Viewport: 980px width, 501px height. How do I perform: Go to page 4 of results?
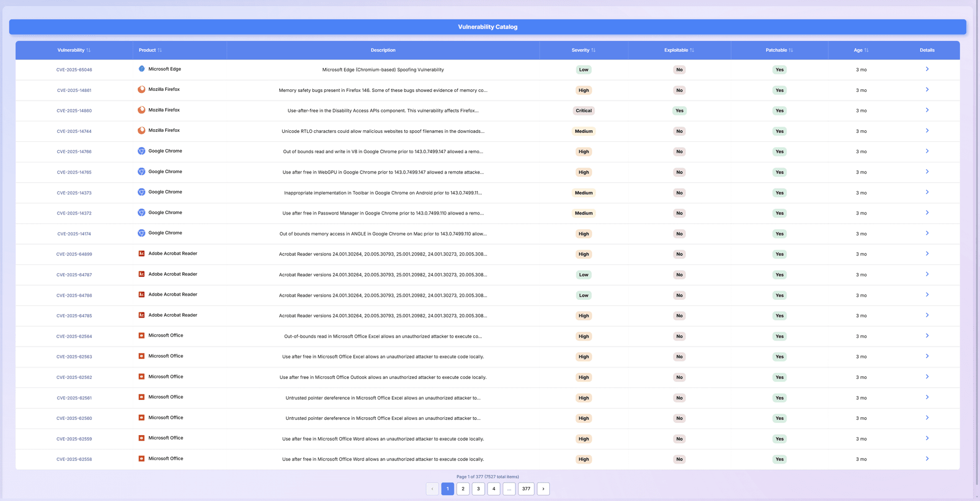pos(494,489)
